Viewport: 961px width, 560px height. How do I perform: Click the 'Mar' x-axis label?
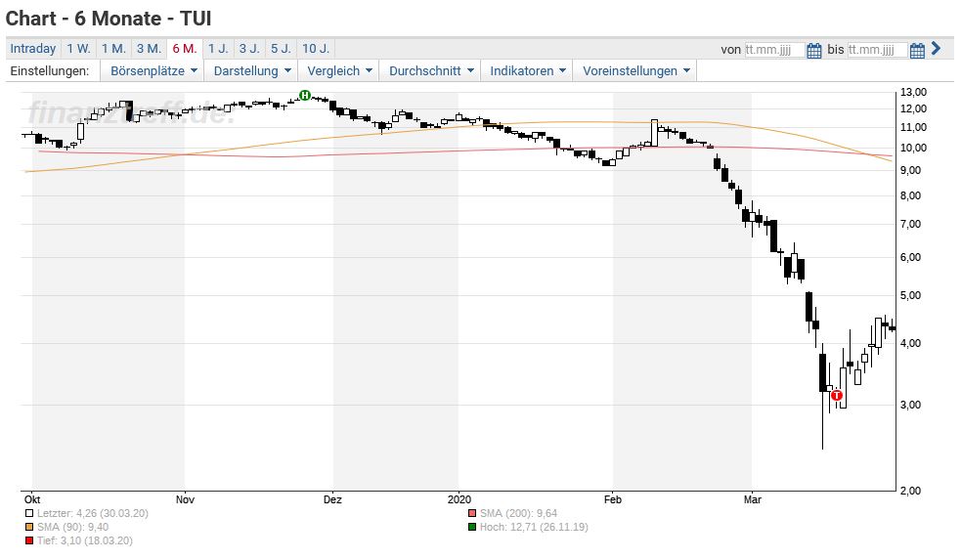753,499
